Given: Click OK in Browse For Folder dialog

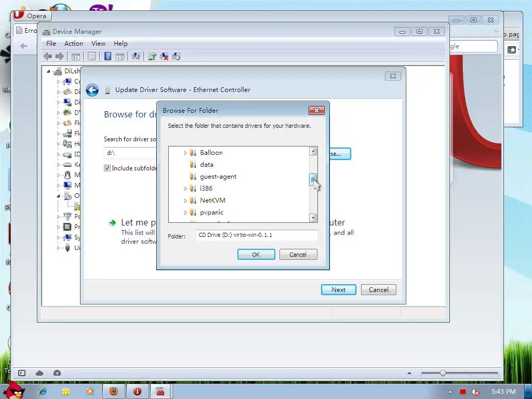Looking at the screenshot, I should pos(256,255).
